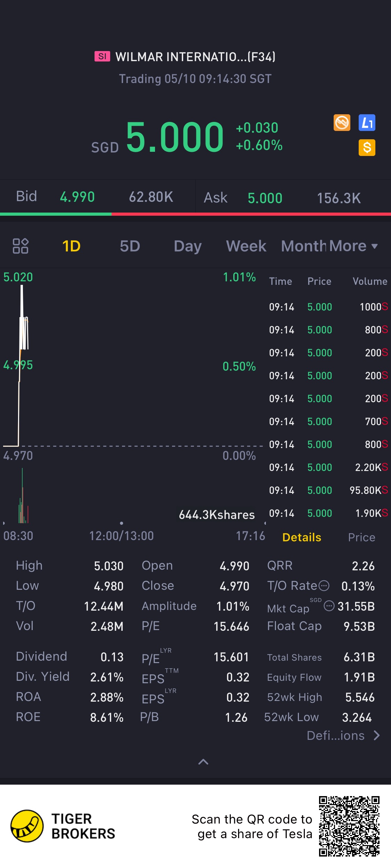Tap the Tiger Brokers logo
Image resolution: width=391 pixels, height=868 pixels.
27,826
